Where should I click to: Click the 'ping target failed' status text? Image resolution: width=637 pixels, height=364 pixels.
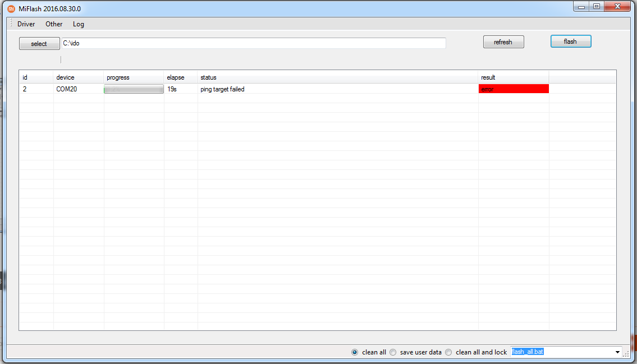(x=222, y=89)
